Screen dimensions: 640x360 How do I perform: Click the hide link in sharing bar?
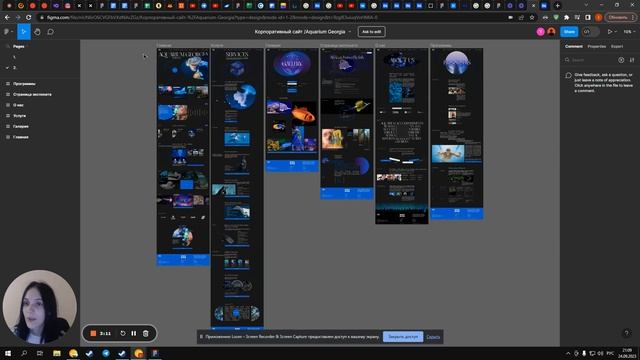[433, 337]
